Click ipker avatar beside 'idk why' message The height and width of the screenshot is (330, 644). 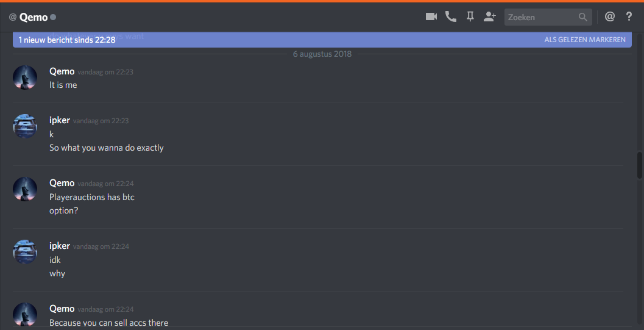click(x=25, y=252)
